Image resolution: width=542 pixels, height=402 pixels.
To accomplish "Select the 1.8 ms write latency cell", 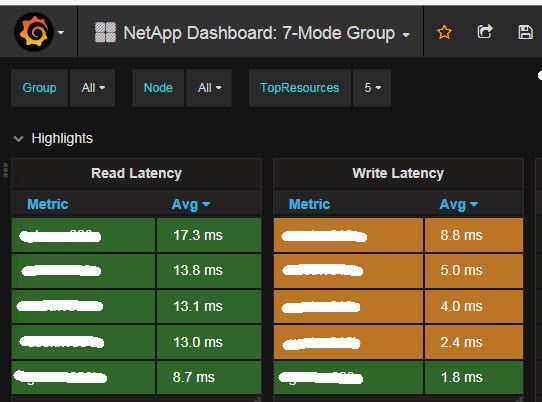I will (474, 377).
